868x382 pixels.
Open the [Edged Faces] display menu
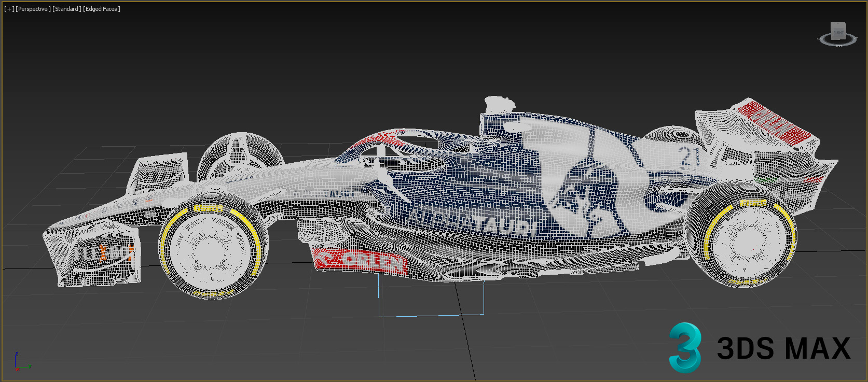pos(102,9)
